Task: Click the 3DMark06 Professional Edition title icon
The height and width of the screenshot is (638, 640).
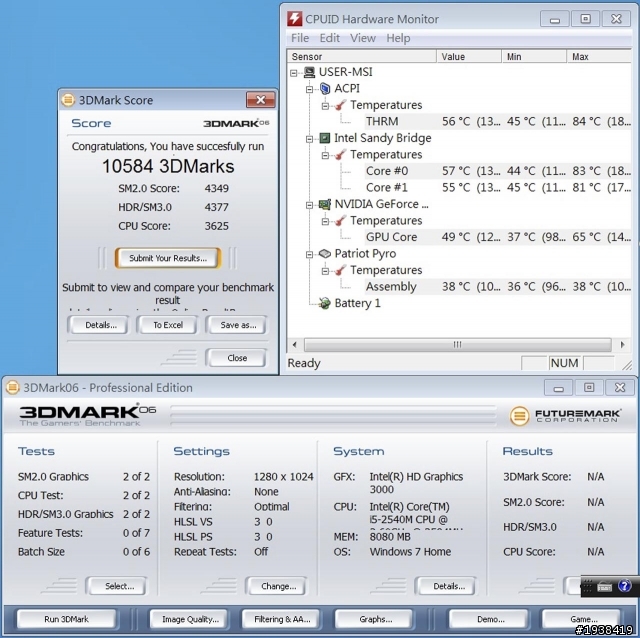Action: (13, 387)
